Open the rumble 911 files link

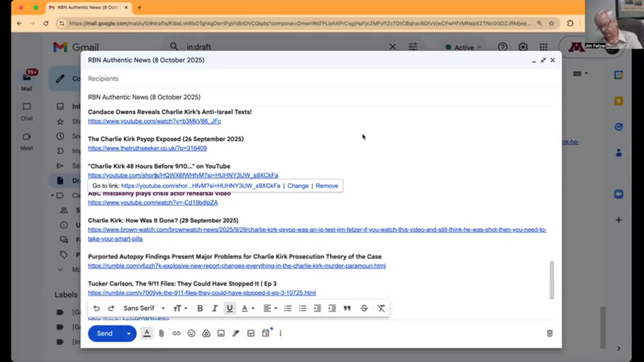point(202,293)
